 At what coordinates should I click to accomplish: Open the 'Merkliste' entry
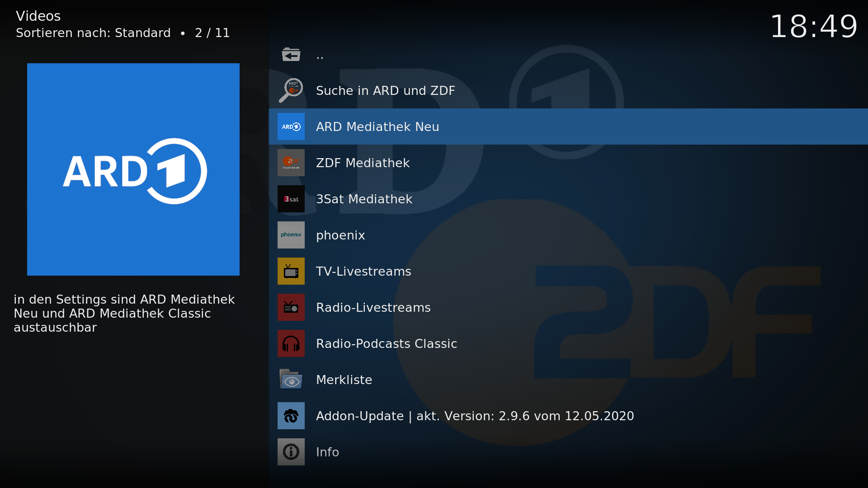[568, 380]
